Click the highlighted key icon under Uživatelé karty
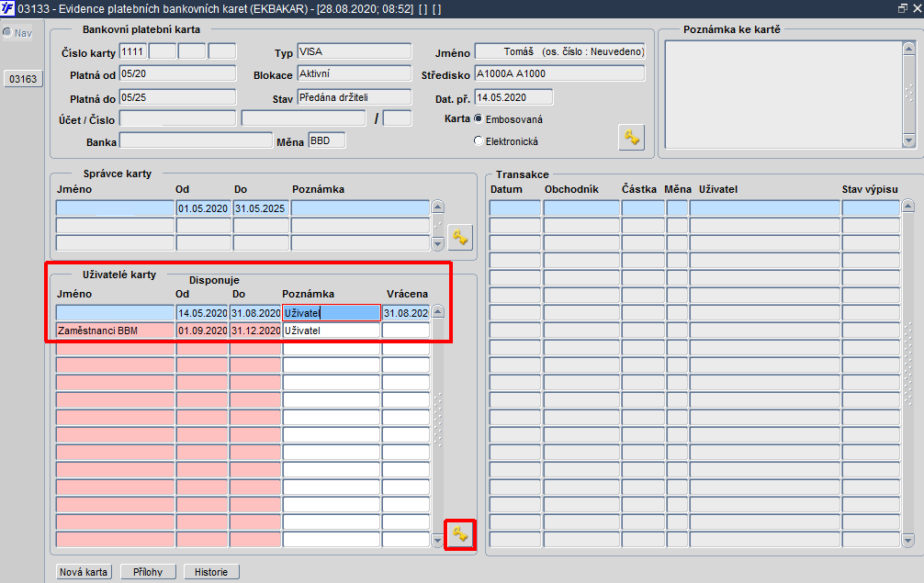The width and height of the screenshot is (924, 583). pos(460,534)
